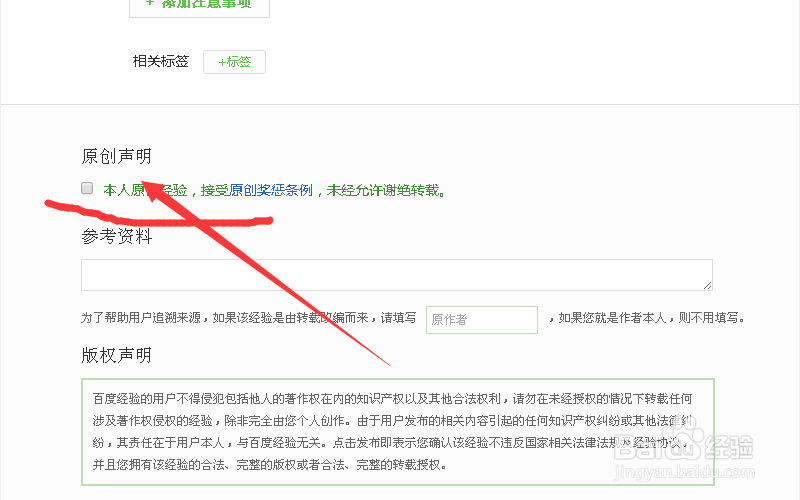
Task: Click the copyright notice text starting 百度经验的用户
Action: [392, 432]
